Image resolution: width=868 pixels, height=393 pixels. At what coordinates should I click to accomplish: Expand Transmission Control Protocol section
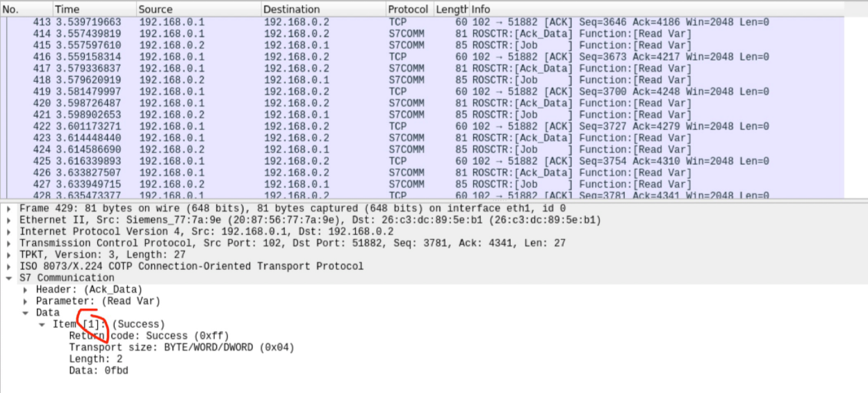click(x=9, y=243)
